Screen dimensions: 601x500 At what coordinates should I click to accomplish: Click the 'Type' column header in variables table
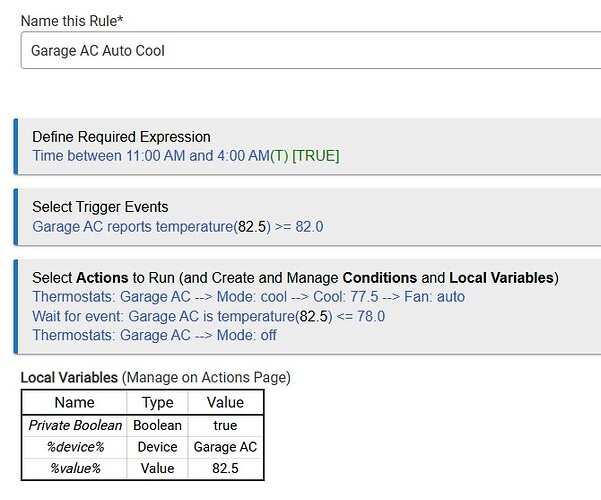[x=157, y=403]
